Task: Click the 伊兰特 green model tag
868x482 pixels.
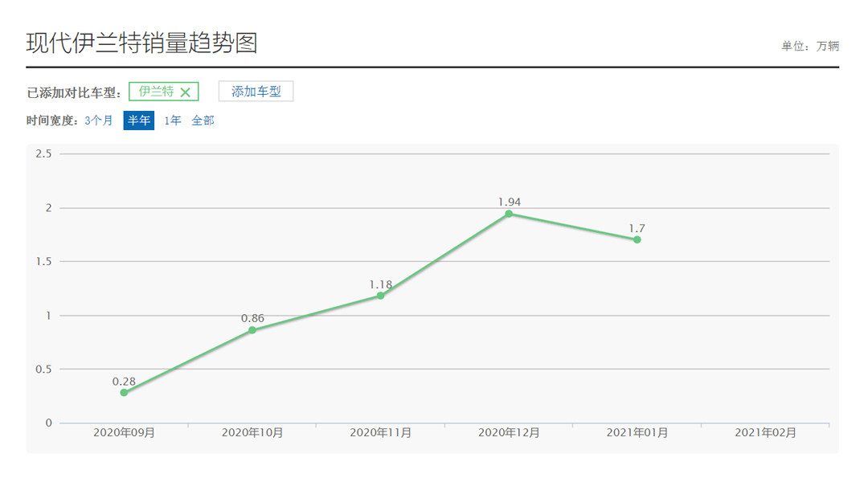Action: [156, 92]
